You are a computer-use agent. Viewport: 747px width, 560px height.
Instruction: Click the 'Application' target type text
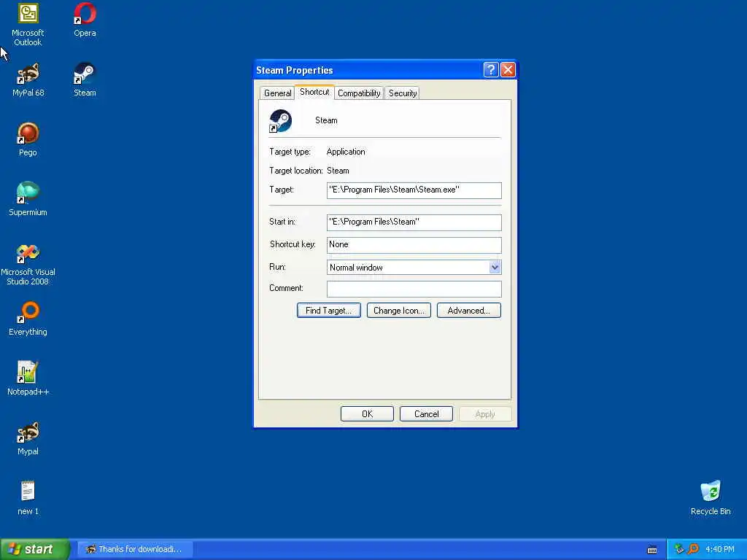click(346, 152)
